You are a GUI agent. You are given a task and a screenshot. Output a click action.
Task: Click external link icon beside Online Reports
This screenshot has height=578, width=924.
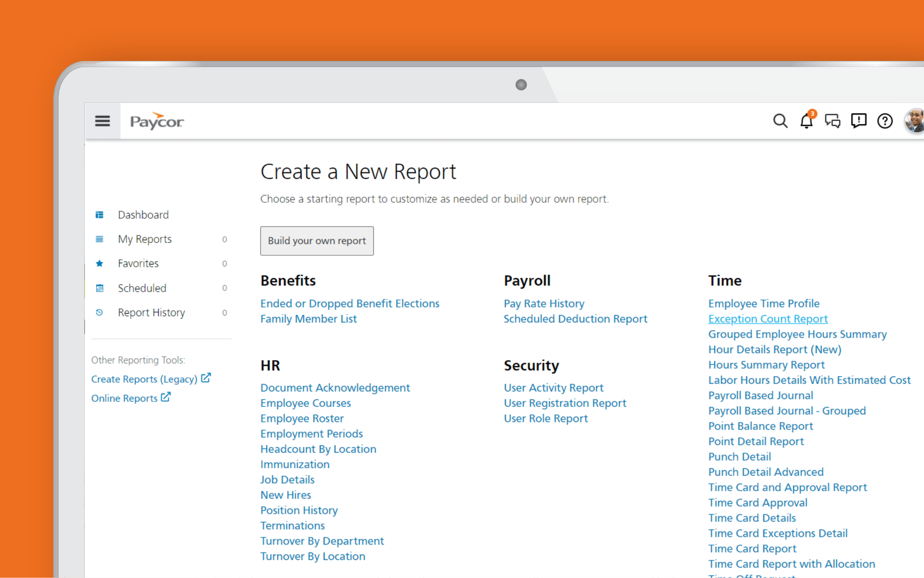[x=165, y=397]
